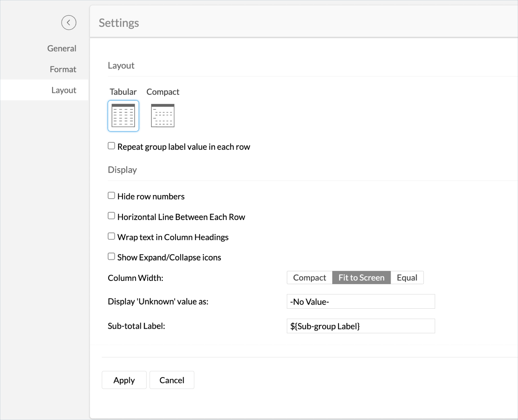
Task: Set Column Width to Equal
Action: point(407,277)
